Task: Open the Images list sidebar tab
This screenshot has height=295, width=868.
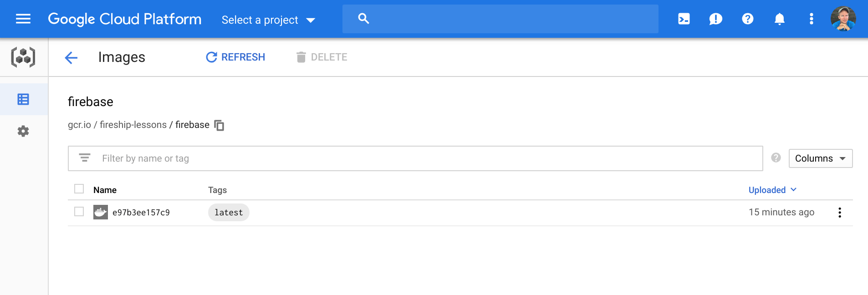Action: (x=23, y=99)
